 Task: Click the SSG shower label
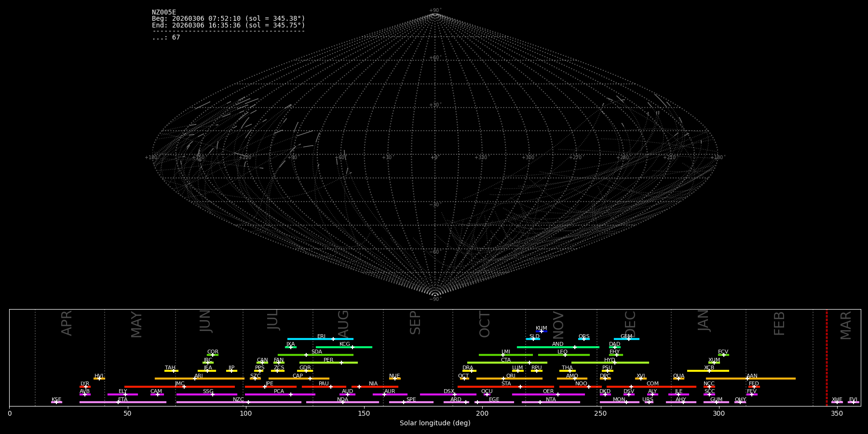[208, 392]
